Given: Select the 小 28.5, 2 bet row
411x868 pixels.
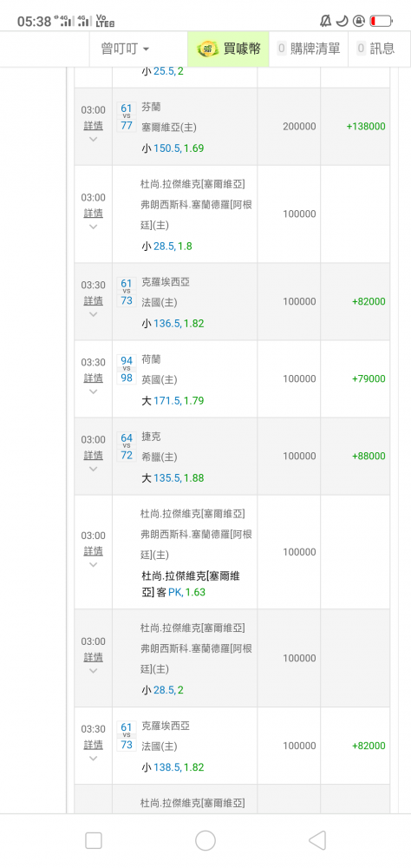Looking at the screenshot, I should click(232, 658).
